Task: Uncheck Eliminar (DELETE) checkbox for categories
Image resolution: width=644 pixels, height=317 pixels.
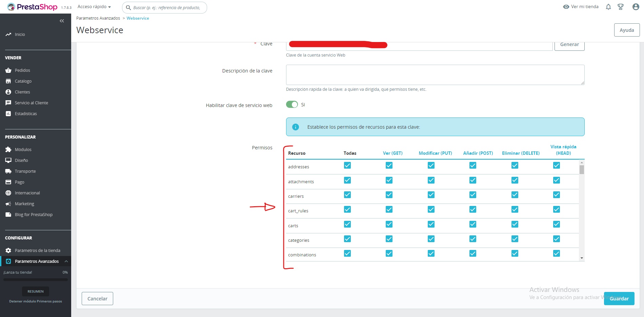Action: (x=515, y=239)
